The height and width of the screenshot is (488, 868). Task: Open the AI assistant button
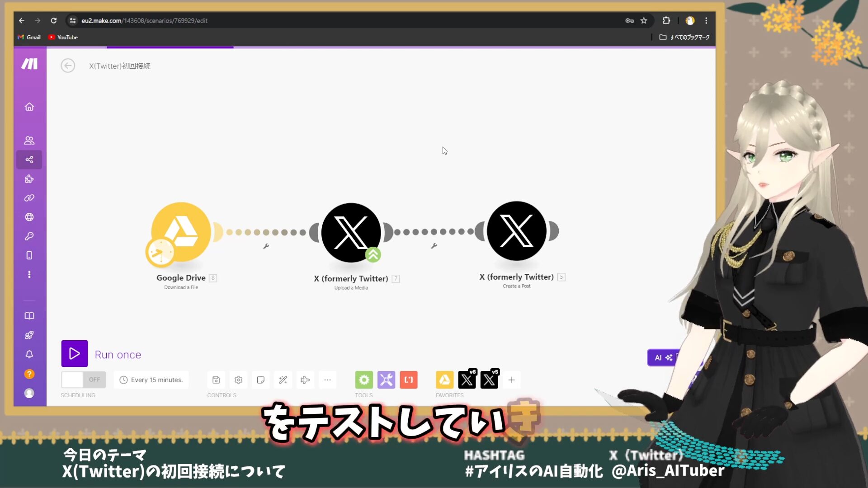tap(663, 357)
